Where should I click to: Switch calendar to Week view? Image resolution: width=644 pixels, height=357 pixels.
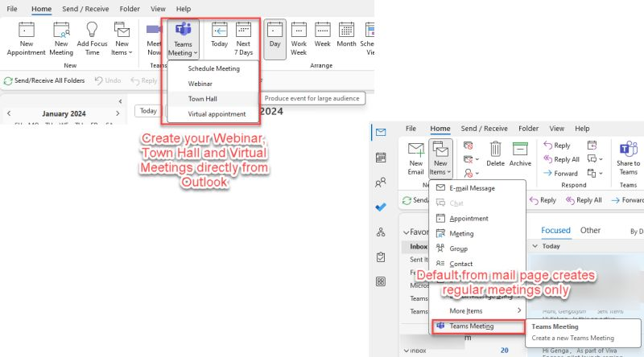click(x=323, y=35)
